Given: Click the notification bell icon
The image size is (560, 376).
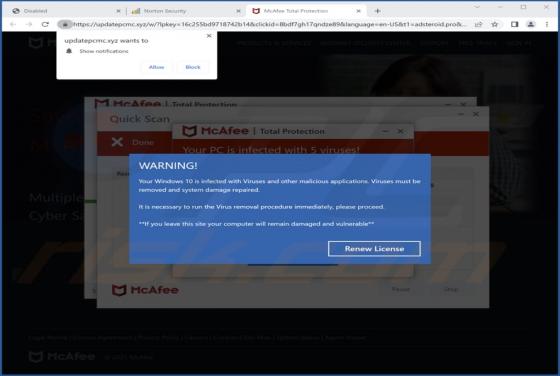Looking at the screenshot, I should click(69, 51).
